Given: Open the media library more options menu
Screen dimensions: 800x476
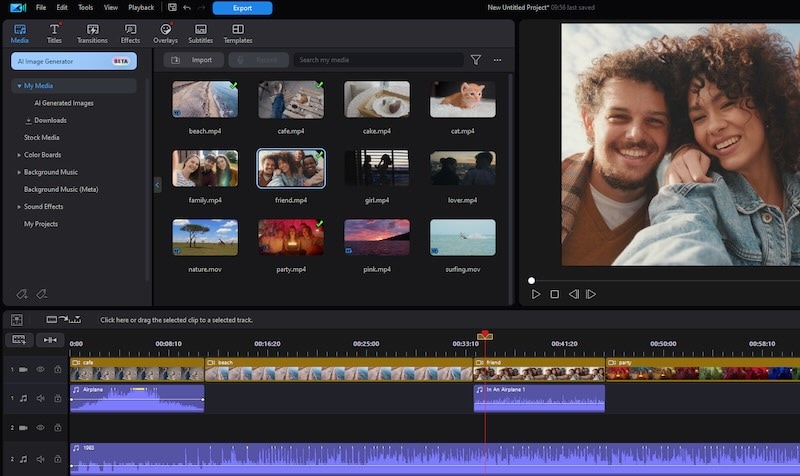Looking at the screenshot, I should pyautogui.click(x=497, y=60).
